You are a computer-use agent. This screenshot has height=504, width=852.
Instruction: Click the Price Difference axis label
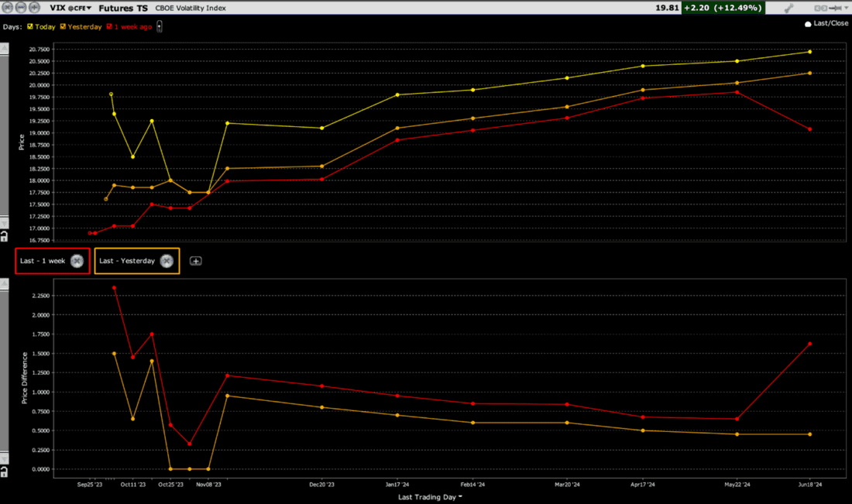(x=24, y=378)
